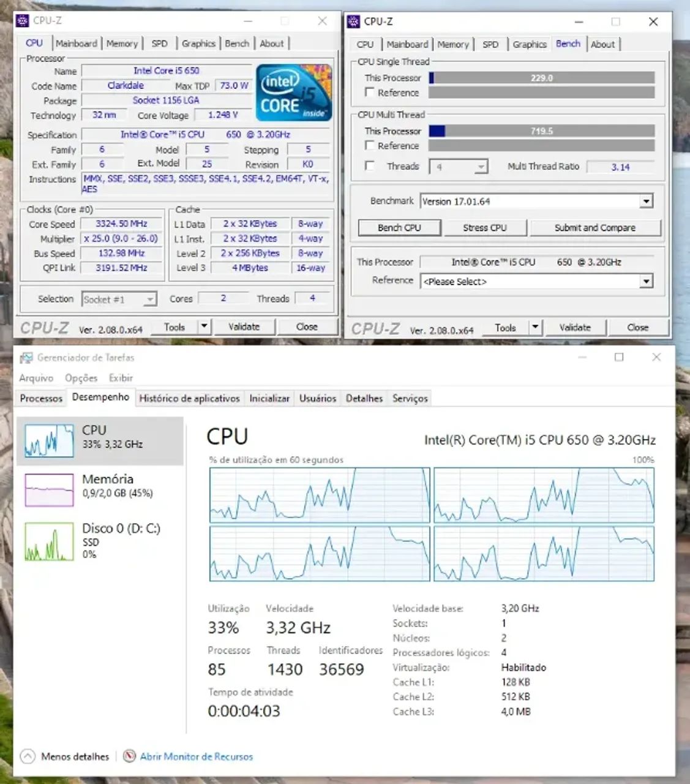
Task: Click Task Manager title bar icon
Action: tap(26, 358)
